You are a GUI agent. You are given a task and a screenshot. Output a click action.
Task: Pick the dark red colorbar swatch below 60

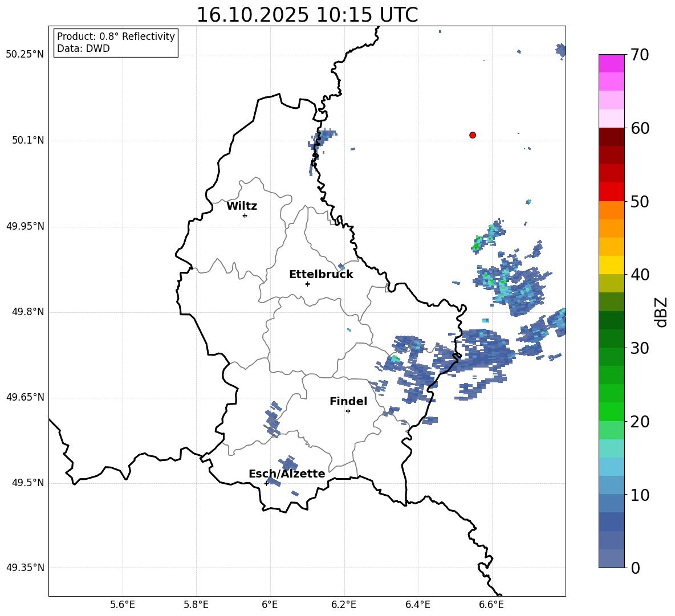pyautogui.click(x=612, y=137)
